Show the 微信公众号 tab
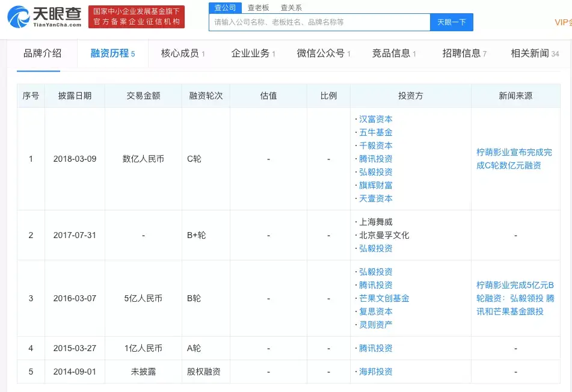The height and width of the screenshot is (392, 572). (x=324, y=54)
